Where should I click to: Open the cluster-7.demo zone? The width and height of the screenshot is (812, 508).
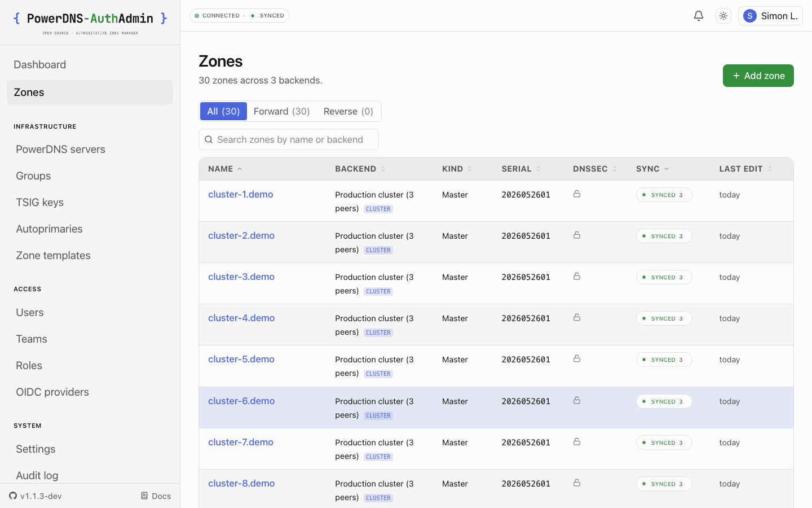(241, 442)
